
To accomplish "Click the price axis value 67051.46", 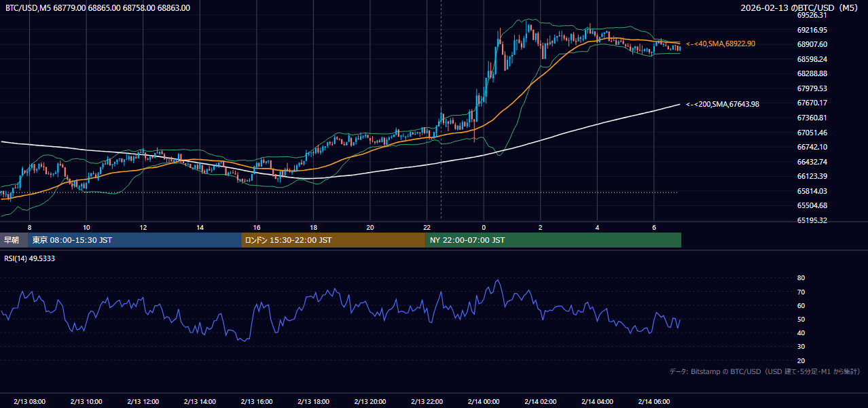I will tap(812, 133).
